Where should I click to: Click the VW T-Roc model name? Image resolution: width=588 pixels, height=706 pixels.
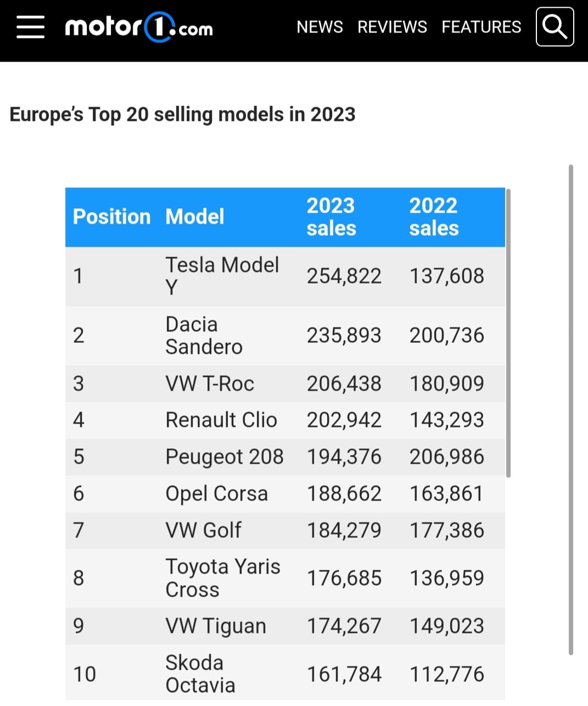tap(210, 383)
